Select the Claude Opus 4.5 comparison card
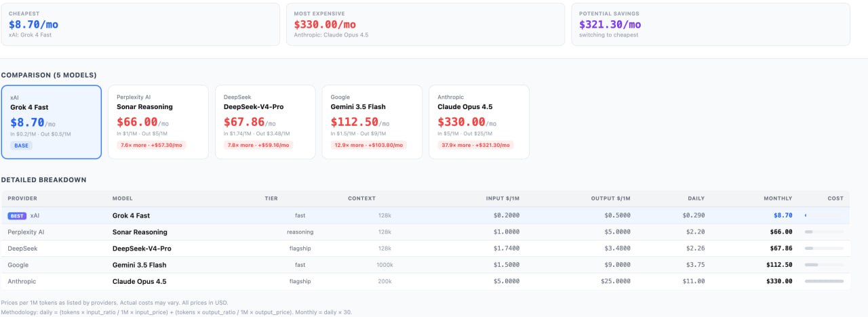Screen dimensions: 868x317 479,122
